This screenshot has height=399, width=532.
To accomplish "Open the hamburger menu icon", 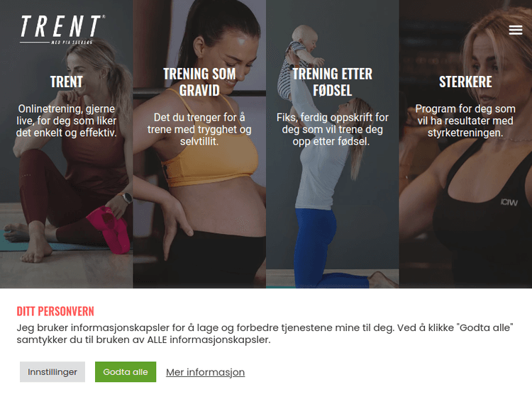I will 516,30.
